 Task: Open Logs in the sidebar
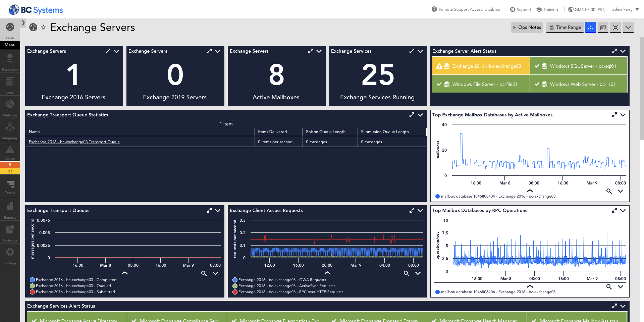(10, 85)
